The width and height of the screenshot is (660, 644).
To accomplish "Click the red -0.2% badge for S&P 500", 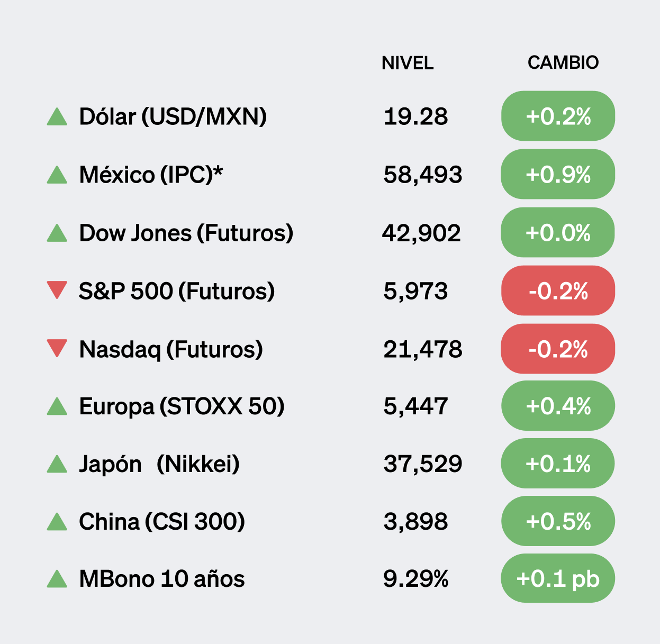I will point(558,291).
